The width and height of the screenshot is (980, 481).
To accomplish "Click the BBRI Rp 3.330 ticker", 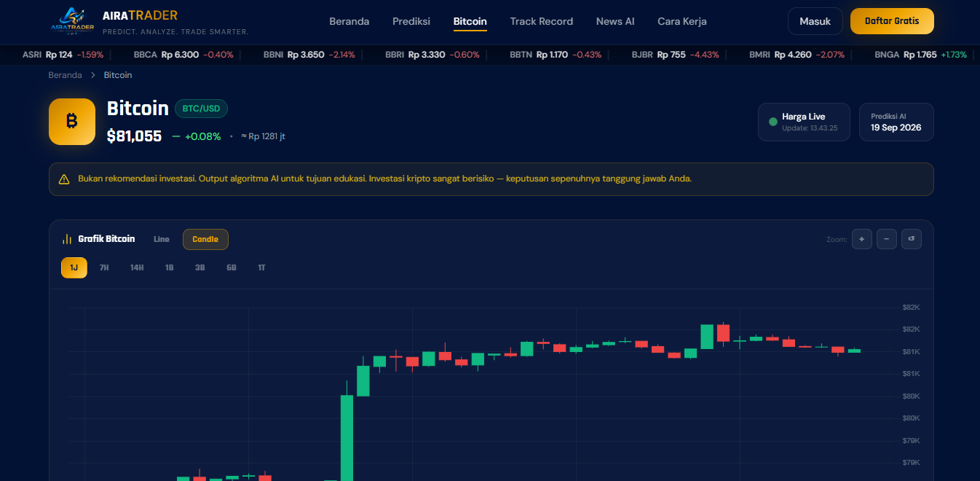I will pyautogui.click(x=432, y=55).
